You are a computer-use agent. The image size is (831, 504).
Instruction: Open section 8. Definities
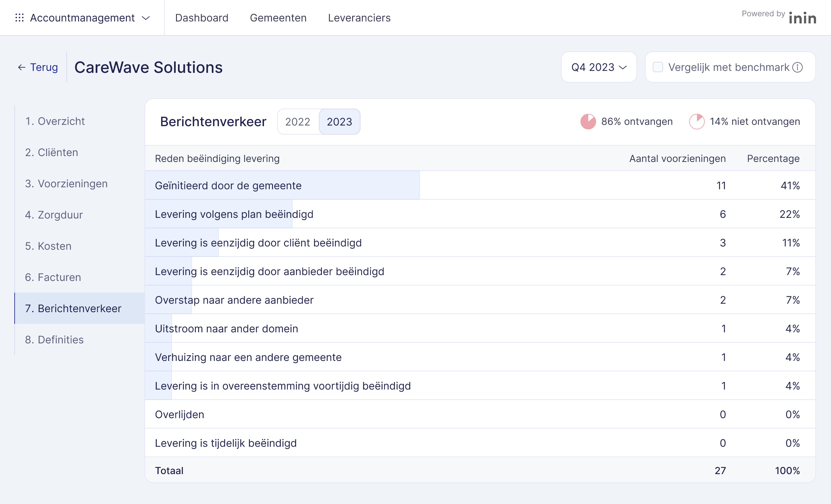tap(54, 339)
